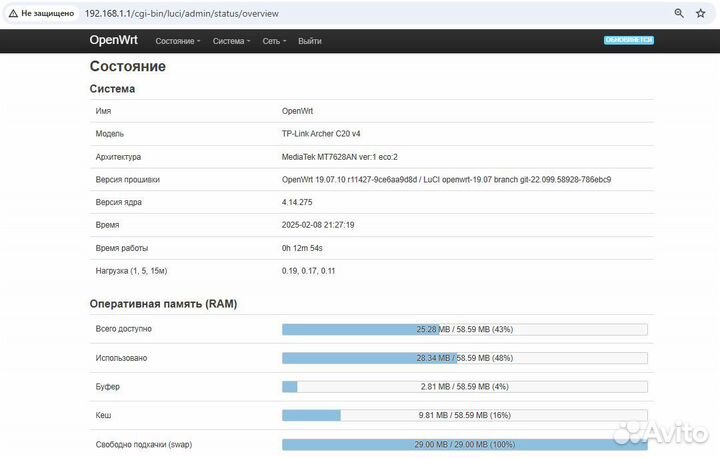The width and height of the screenshot is (720, 458).
Task: Click the 'Модель' row label
Action: tap(110, 134)
